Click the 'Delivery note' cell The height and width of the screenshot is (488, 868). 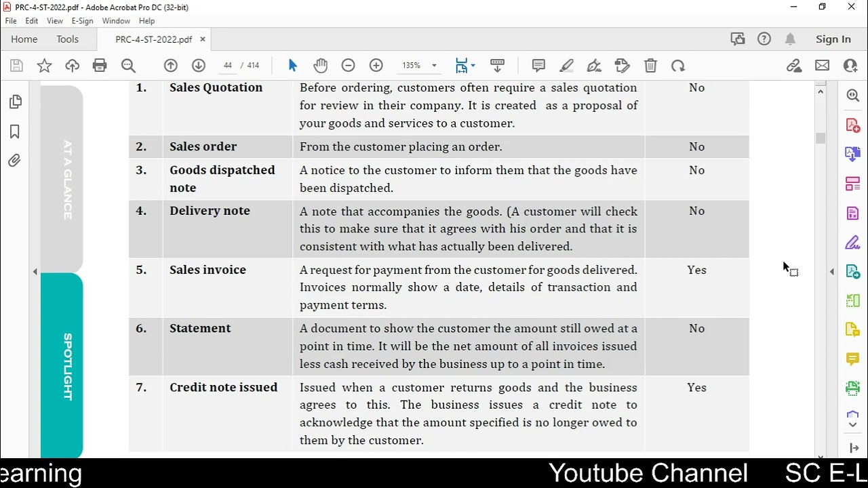click(x=227, y=229)
